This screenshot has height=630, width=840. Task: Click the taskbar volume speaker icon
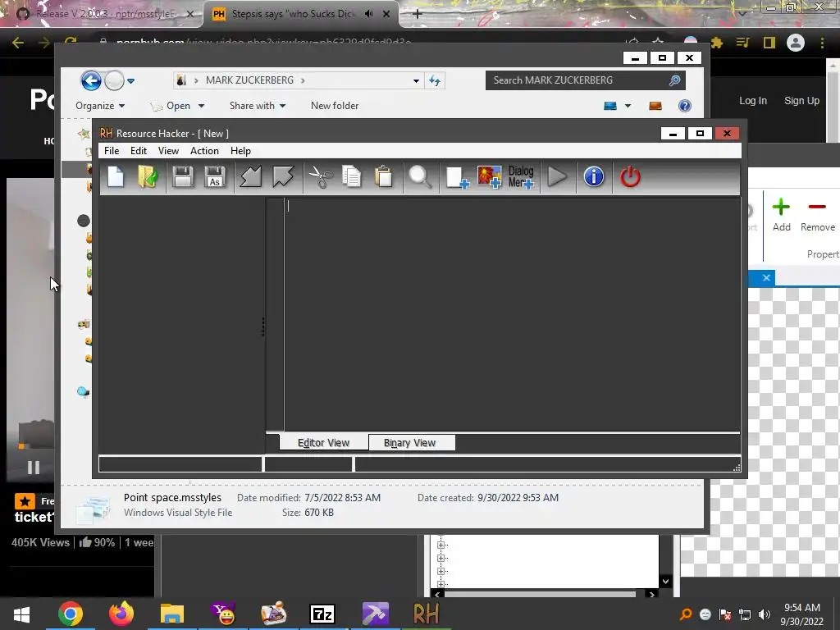coord(765,614)
